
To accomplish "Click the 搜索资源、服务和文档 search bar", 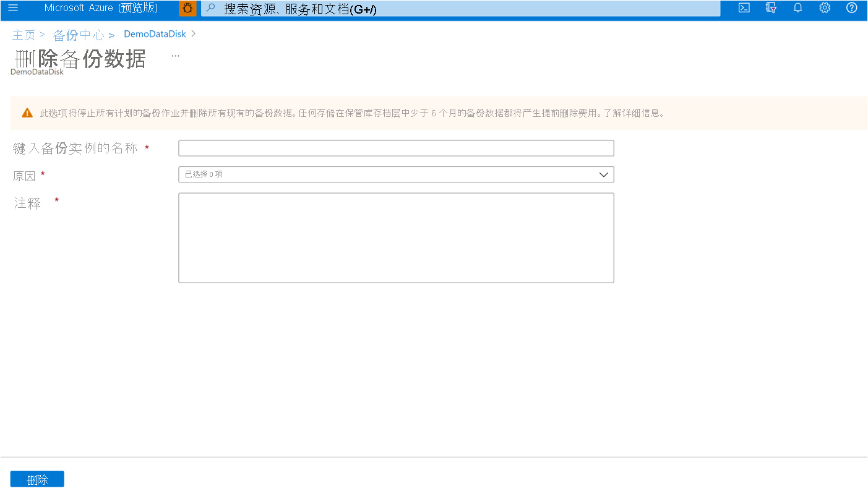I will click(433, 8).
